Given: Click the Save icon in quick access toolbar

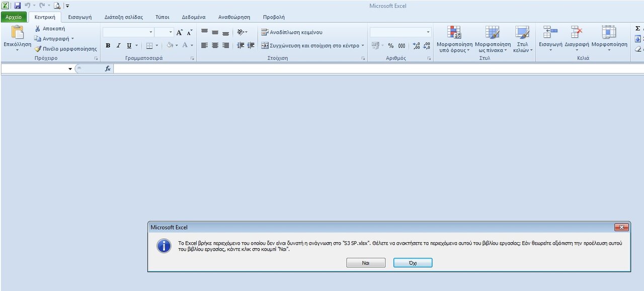Looking at the screenshot, I should pyautogui.click(x=17, y=6).
